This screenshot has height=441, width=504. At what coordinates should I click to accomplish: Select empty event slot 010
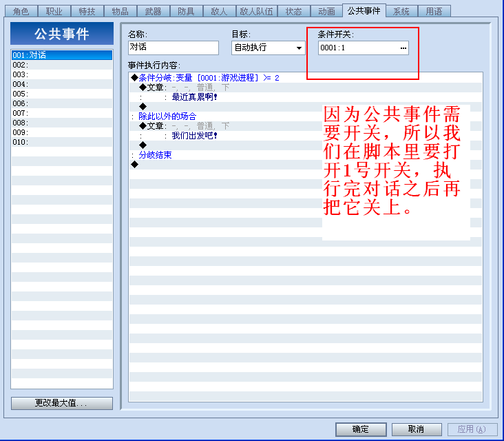62,142
